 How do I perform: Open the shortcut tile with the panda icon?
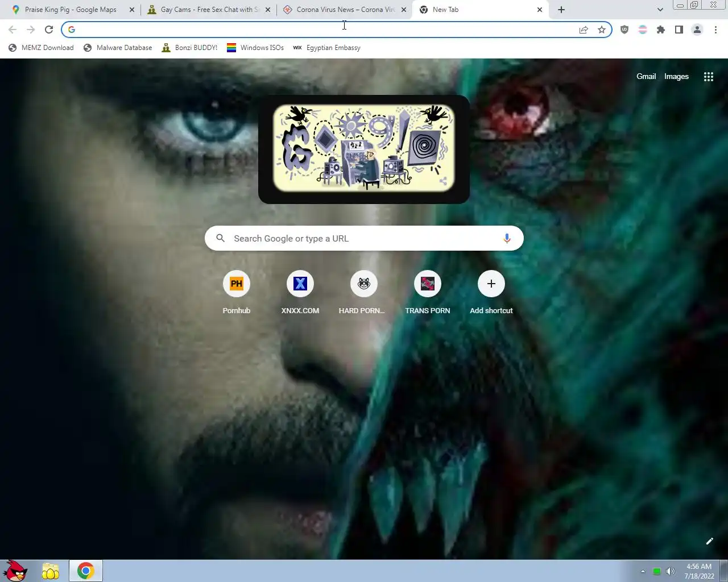coord(364,293)
